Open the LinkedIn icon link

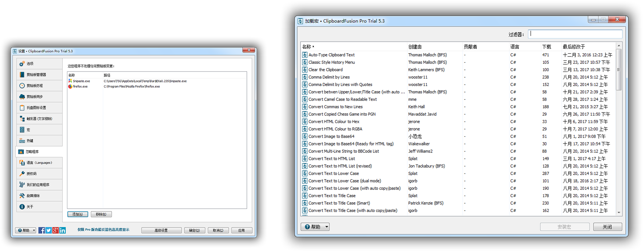click(x=63, y=230)
